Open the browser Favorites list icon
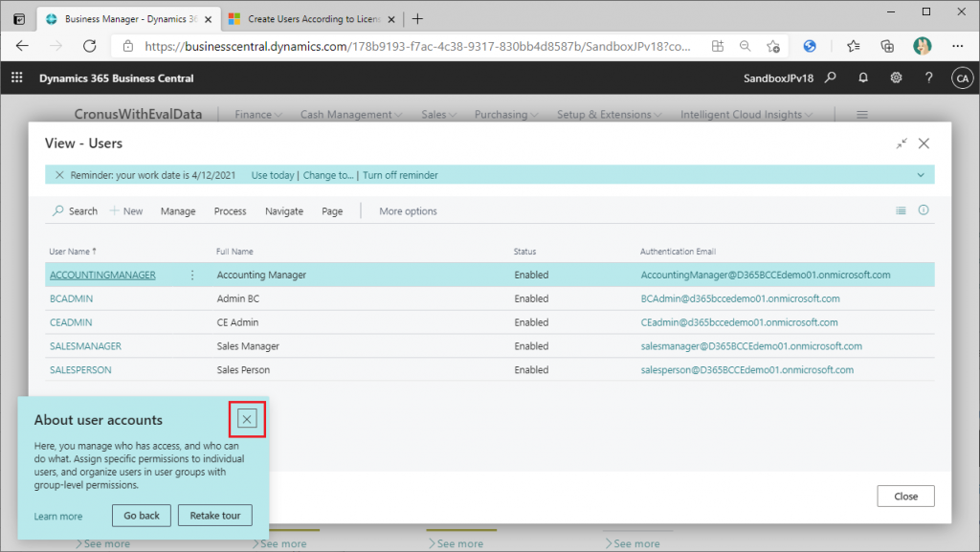Viewport: 980px width, 552px height. (853, 46)
